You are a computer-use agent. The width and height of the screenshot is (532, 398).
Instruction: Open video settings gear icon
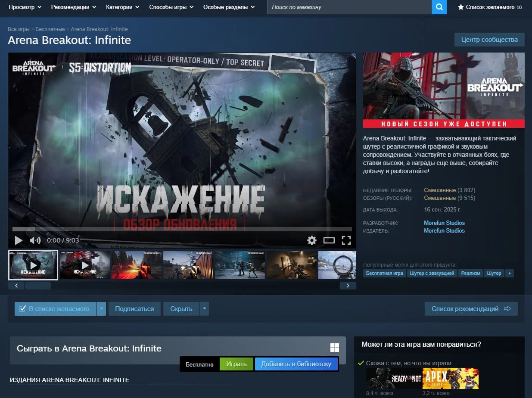(311, 240)
